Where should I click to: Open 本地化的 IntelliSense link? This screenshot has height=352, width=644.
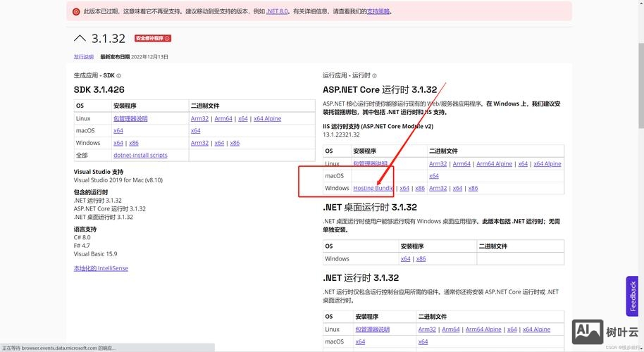click(x=101, y=268)
